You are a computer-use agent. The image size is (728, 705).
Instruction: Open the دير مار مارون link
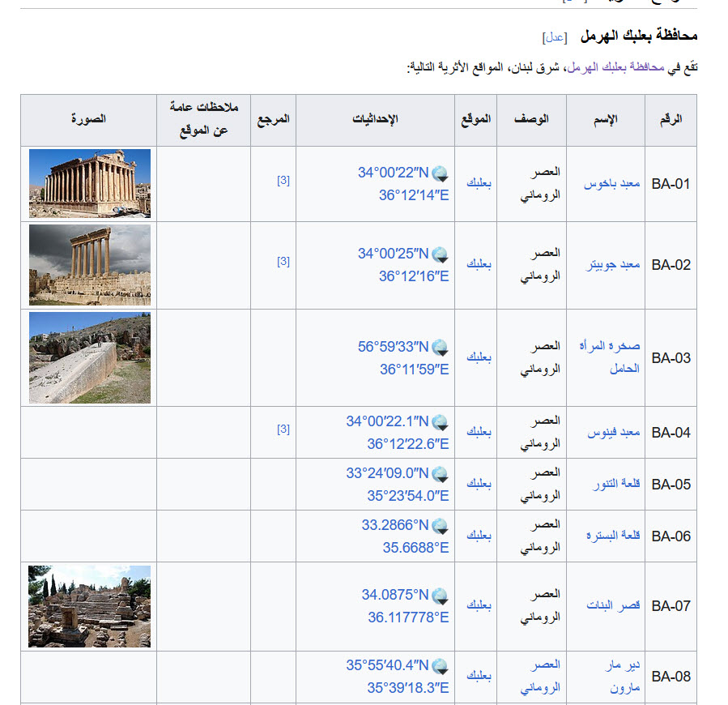pyautogui.click(x=623, y=677)
